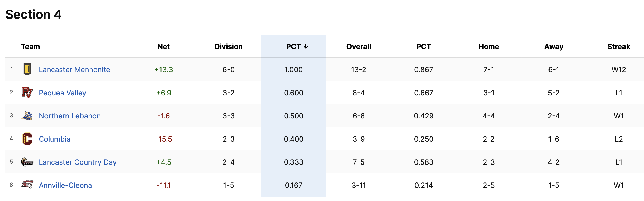Sort table by Net column

pos(164,47)
